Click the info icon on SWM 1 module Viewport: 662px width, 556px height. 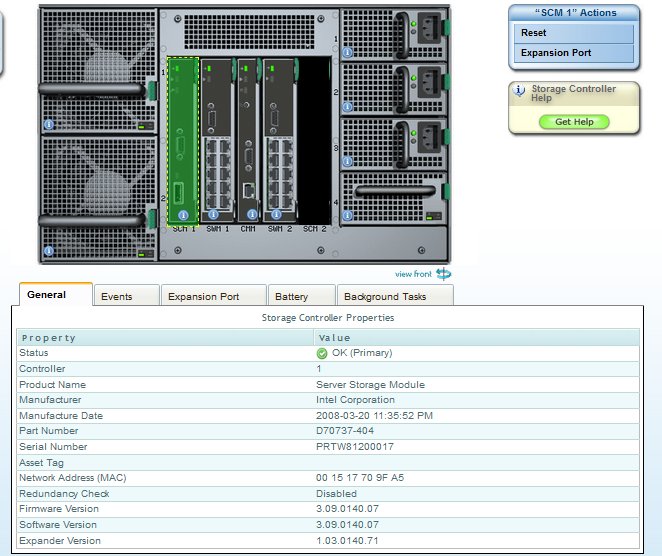[212, 214]
